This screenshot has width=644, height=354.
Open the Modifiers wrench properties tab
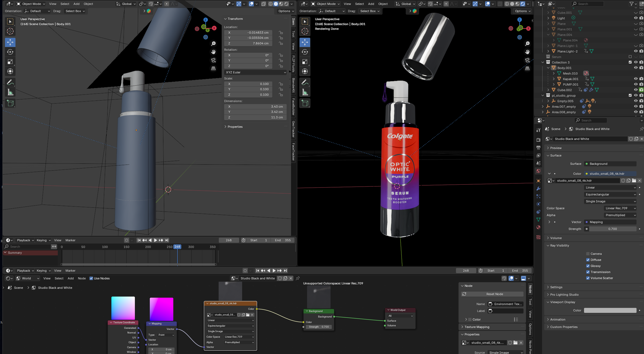(x=538, y=189)
